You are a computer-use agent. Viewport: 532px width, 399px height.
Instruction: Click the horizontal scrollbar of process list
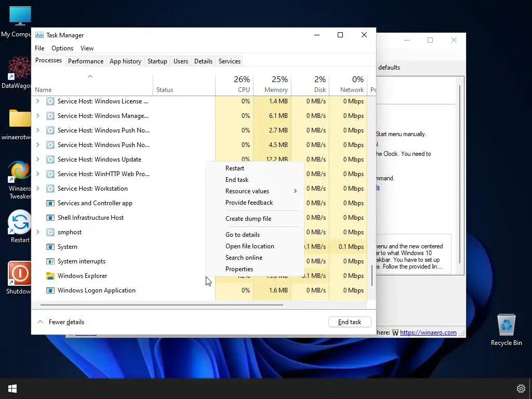tap(162, 304)
